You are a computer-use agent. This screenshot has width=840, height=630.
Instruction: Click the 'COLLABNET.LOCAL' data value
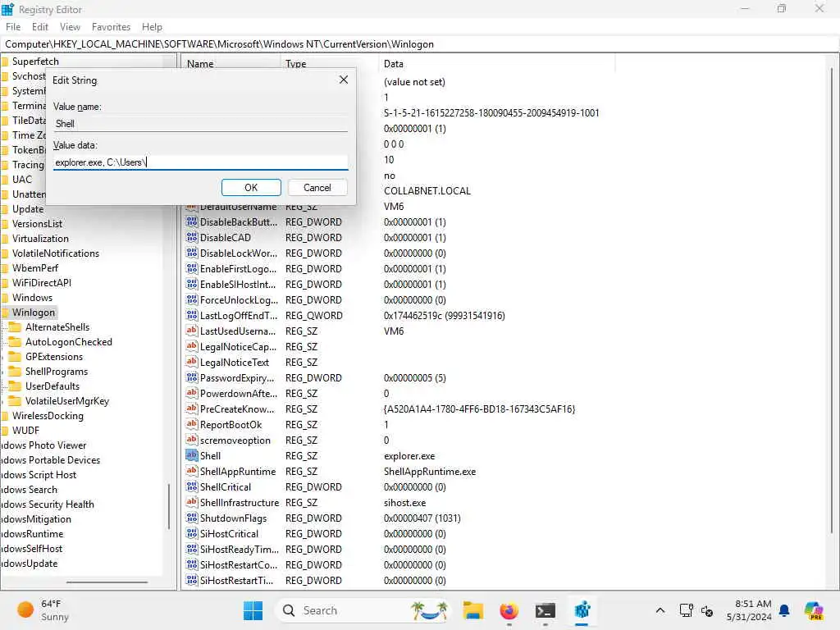[427, 190]
